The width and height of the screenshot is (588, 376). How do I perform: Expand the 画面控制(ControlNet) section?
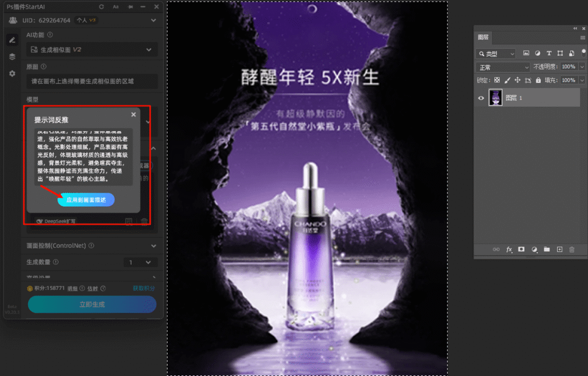154,246
